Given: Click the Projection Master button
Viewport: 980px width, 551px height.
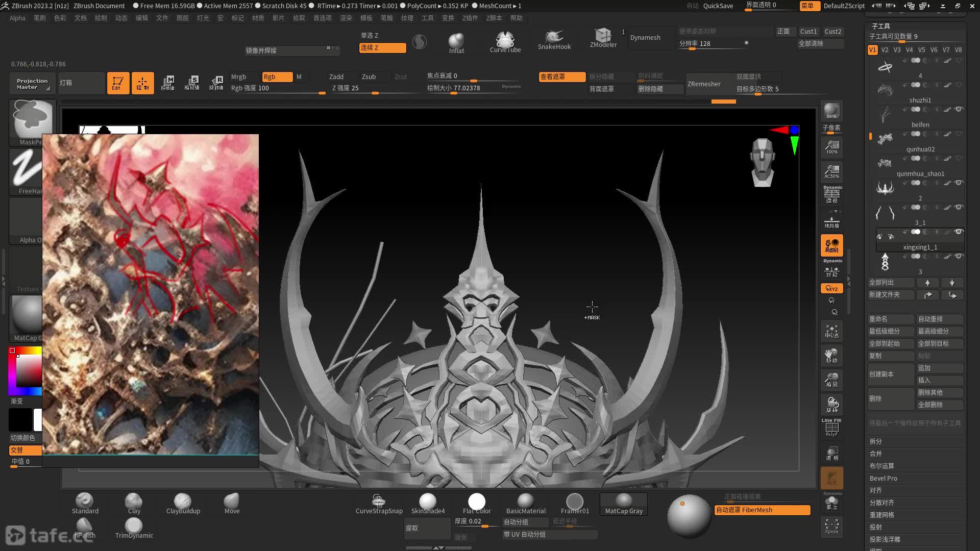Looking at the screenshot, I should 32,83.
